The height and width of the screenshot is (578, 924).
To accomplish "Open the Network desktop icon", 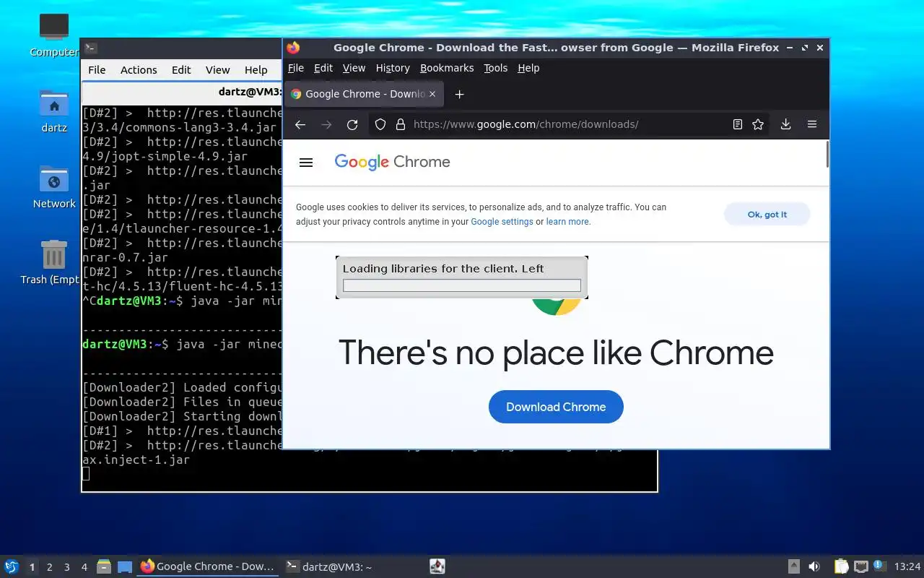I will tap(54, 188).
